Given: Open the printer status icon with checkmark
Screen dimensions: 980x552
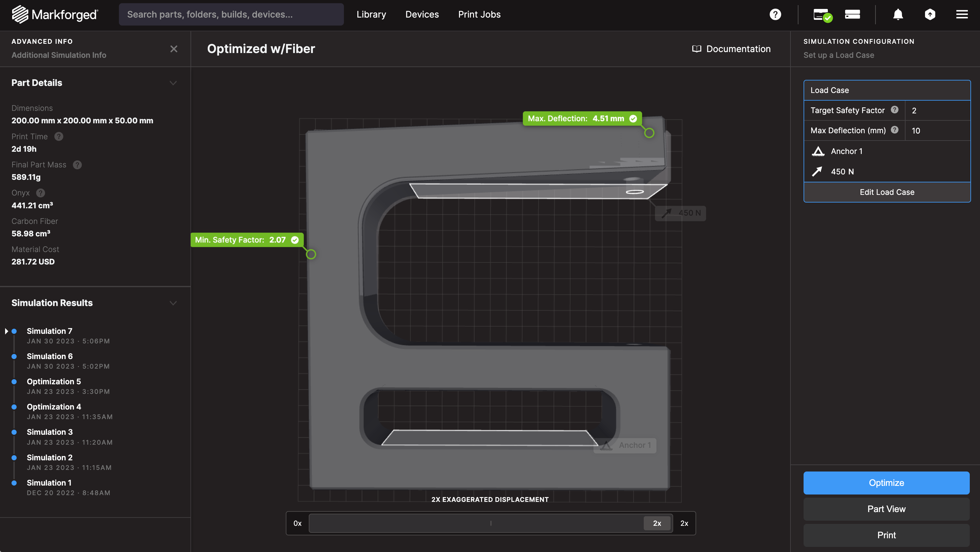Looking at the screenshot, I should click(822, 15).
